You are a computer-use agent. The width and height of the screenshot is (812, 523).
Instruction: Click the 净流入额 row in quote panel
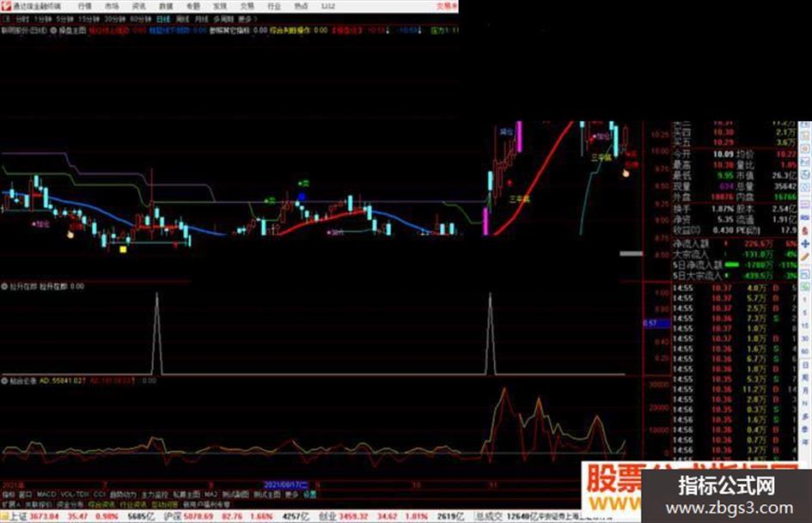[735, 243]
